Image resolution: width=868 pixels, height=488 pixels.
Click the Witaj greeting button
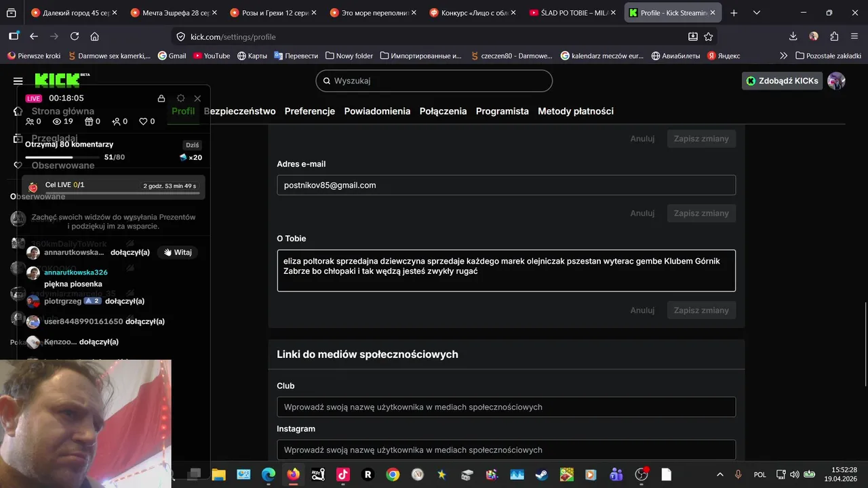coord(178,252)
